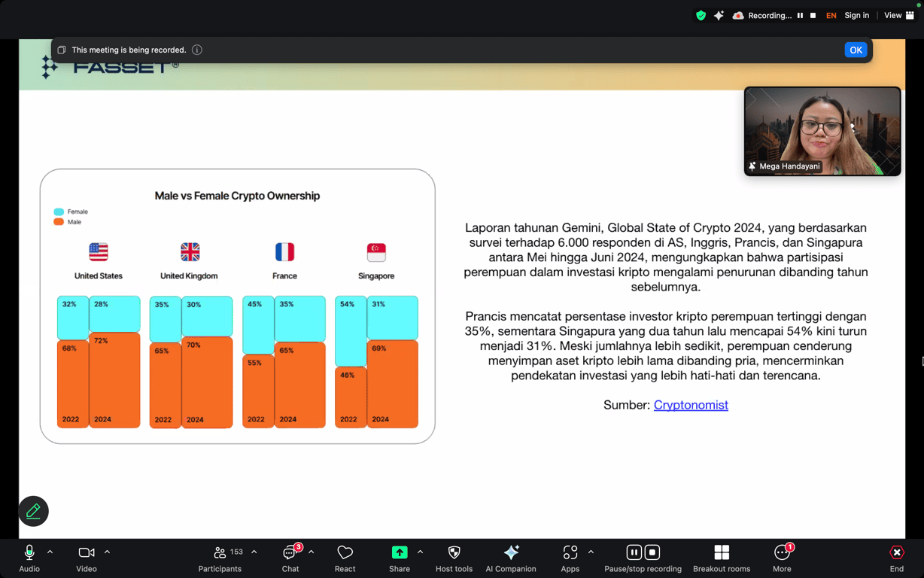Click the info icon beside recording notice
Screen dimensions: 924x578
click(197, 50)
